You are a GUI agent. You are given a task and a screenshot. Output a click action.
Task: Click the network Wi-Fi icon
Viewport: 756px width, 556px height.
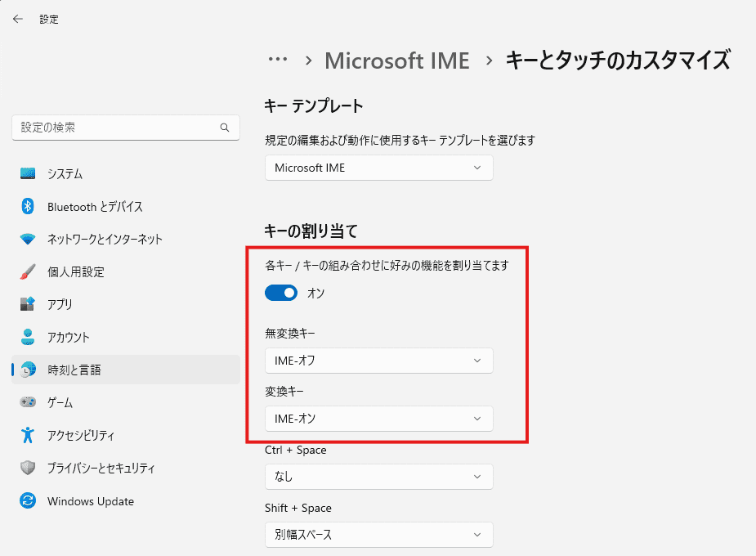click(28, 240)
